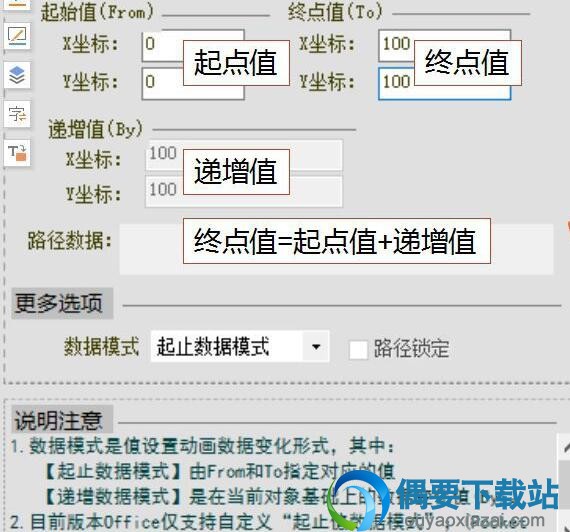Click the By Y坐标 disabled field

click(x=244, y=191)
